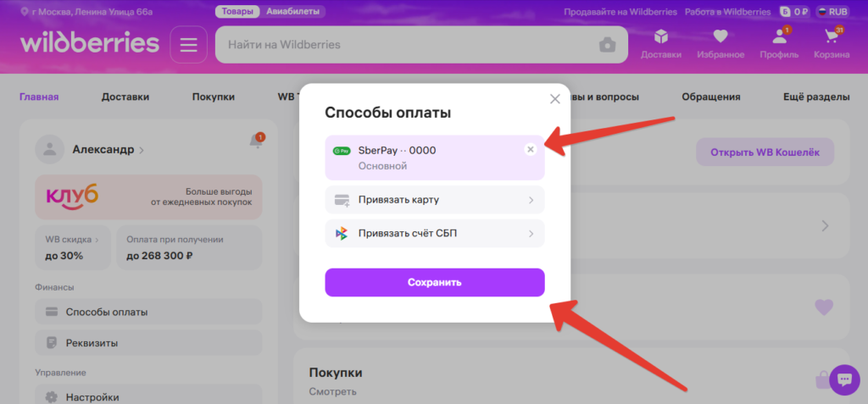Go to the Покупки section tab

(x=213, y=97)
